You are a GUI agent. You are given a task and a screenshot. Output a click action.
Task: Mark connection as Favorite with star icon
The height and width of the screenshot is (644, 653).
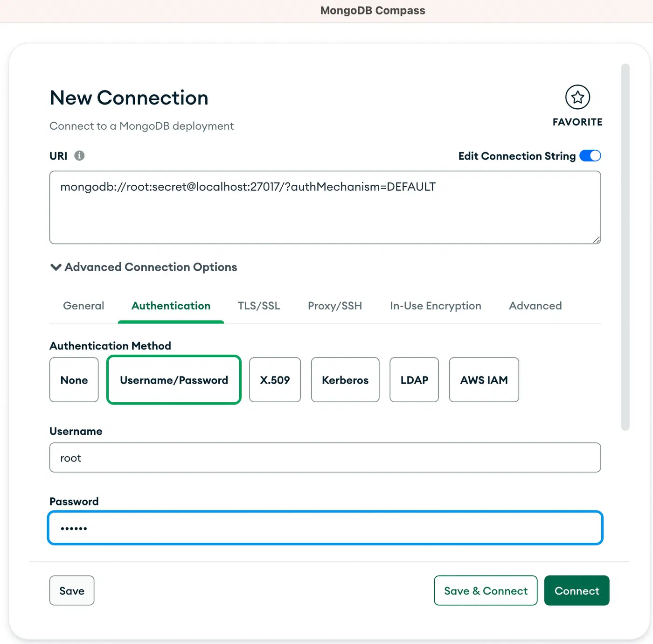coord(577,97)
